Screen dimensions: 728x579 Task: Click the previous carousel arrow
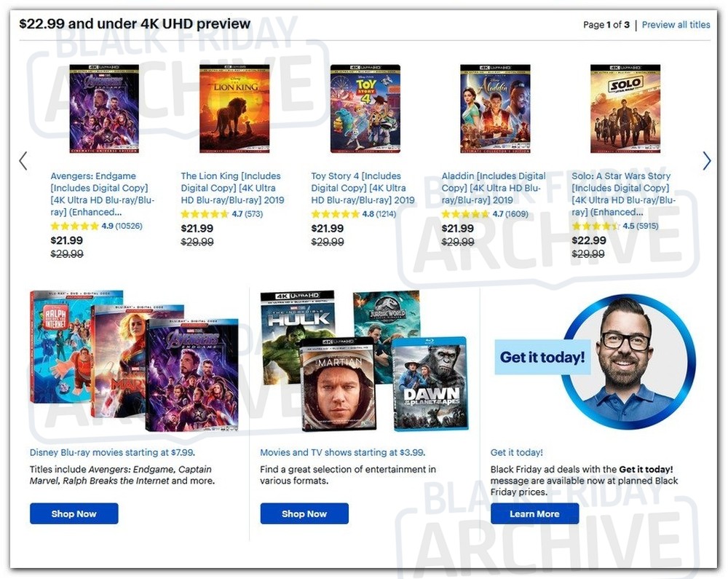pos(23,161)
